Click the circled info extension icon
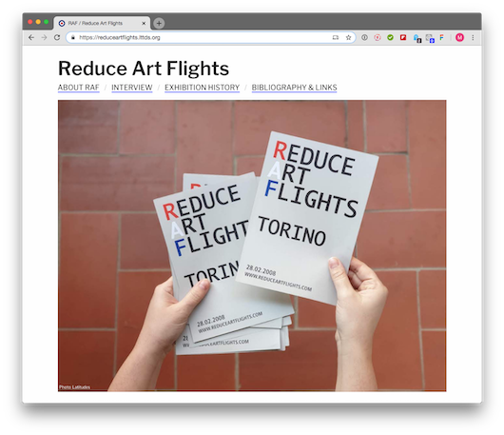The image size is (504, 435). [364, 38]
